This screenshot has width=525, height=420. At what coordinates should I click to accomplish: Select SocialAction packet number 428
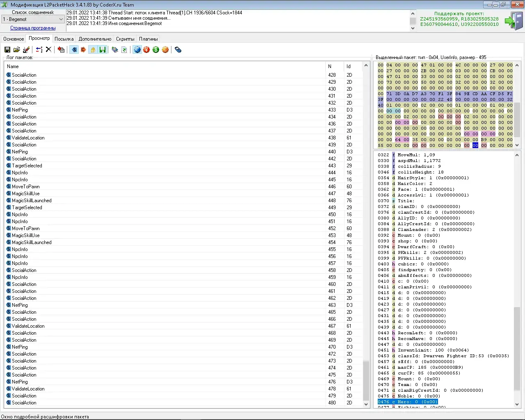[184, 75]
